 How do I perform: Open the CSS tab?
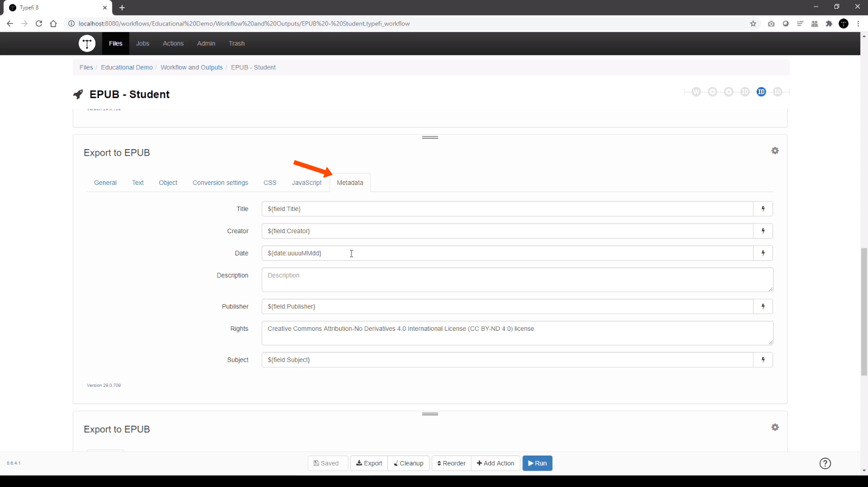[270, 183]
